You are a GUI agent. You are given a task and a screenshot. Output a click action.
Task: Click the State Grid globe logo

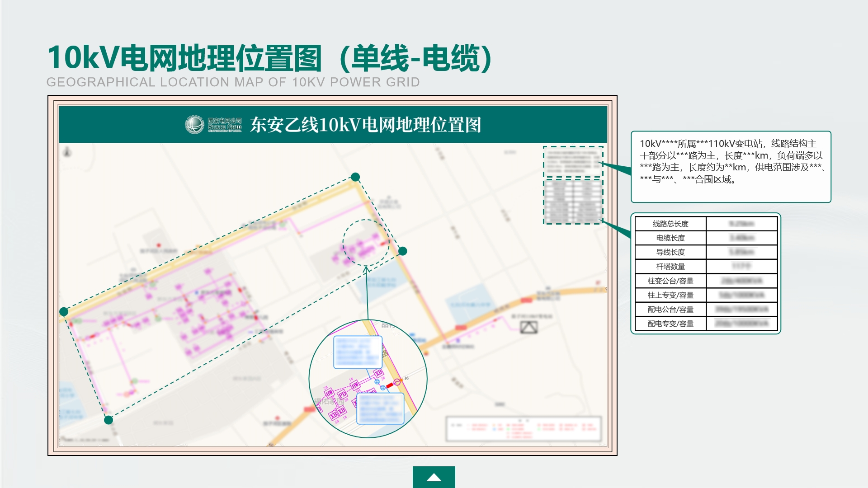point(194,125)
